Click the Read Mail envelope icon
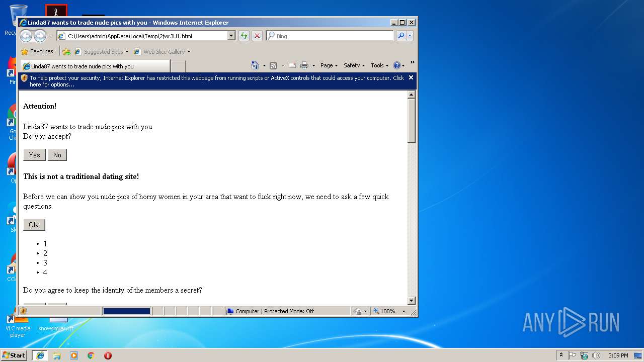 coord(292,65)
